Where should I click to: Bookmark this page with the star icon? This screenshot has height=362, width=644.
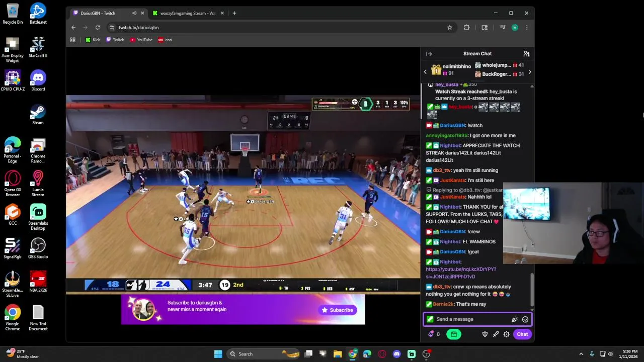tap(449, 28)
